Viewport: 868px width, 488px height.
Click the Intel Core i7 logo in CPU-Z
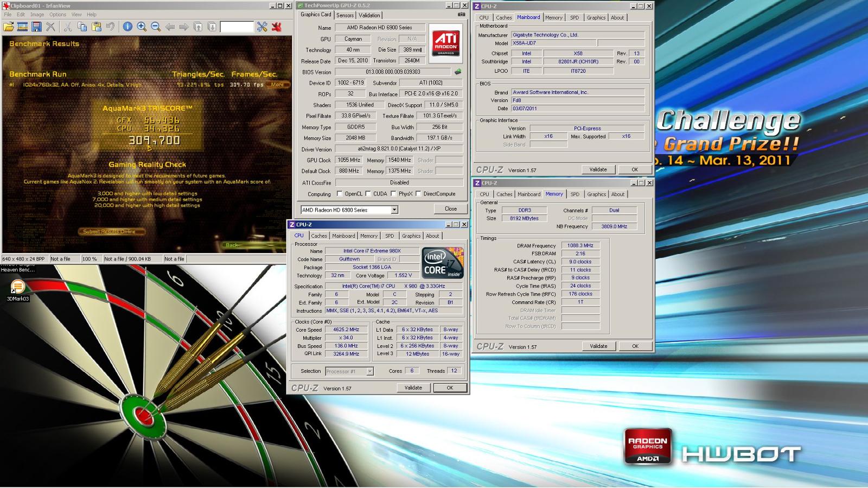[x=443, y=264]
